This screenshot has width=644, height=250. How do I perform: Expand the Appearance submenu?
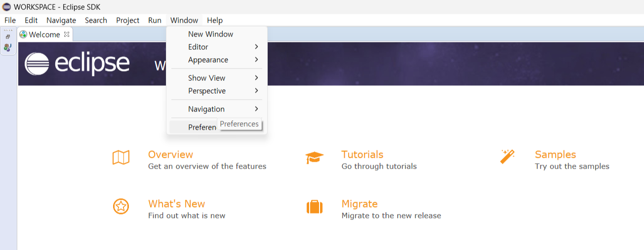point(217,60)
